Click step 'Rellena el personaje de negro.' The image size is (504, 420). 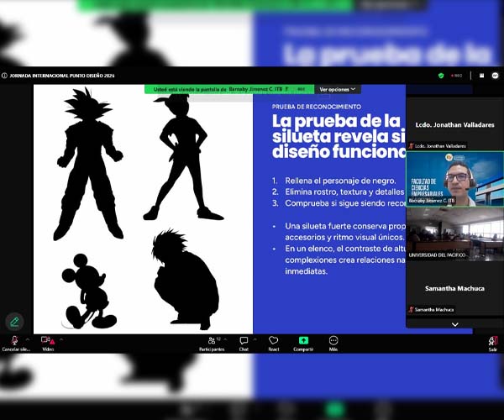coord(340,181)
